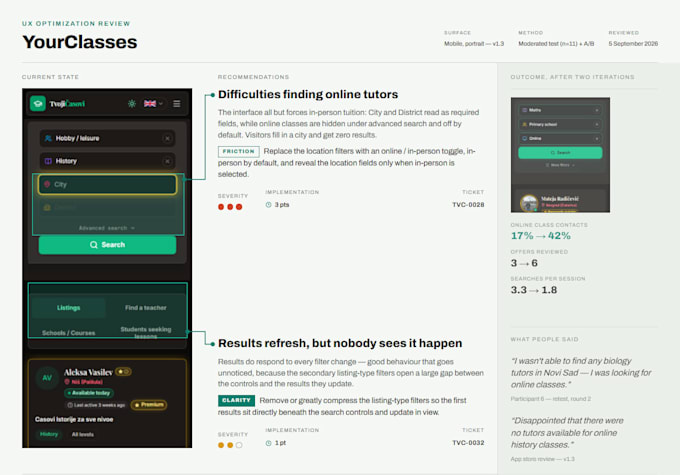Viewport: 680px width, 475px height.
Task: Click the dimmed District field
Action: tap(107, 208)
